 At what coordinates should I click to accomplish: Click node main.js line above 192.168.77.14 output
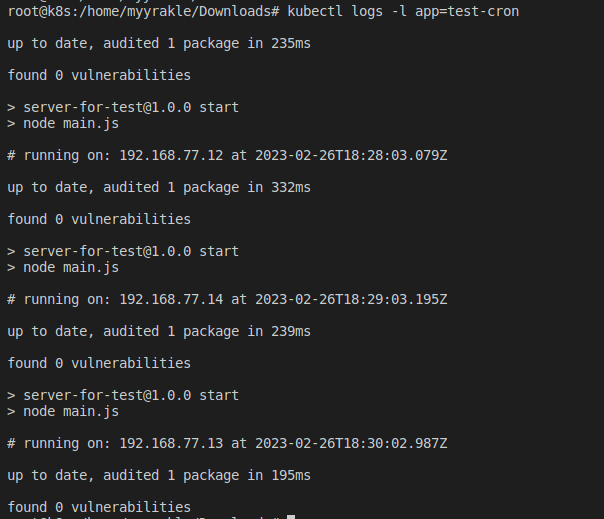click(71, 267)
